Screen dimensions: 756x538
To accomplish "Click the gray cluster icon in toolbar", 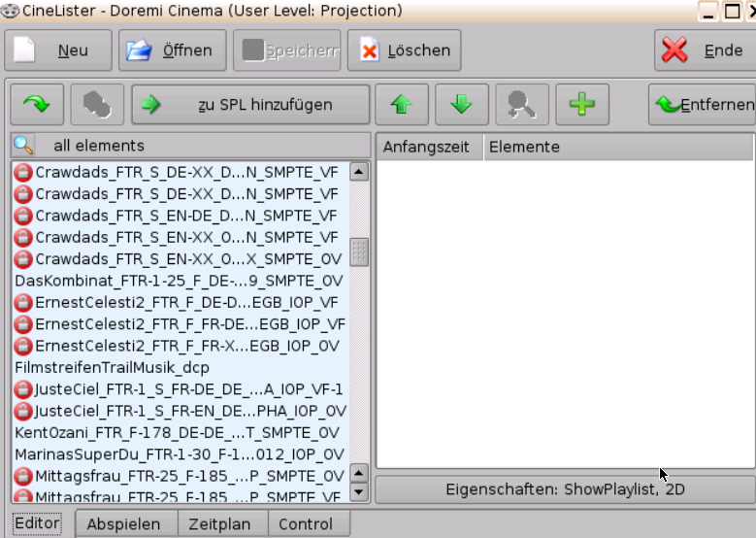I will (x=95, y=105).
